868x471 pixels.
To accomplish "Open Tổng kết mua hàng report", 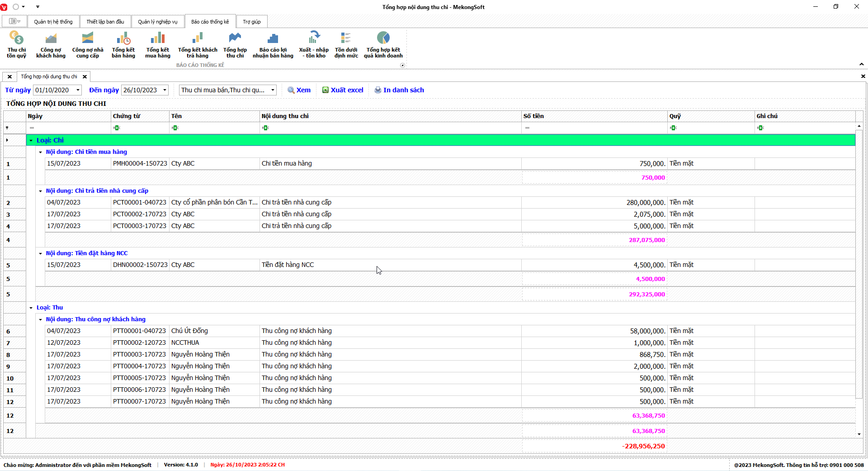I will [x=158, y=44].
